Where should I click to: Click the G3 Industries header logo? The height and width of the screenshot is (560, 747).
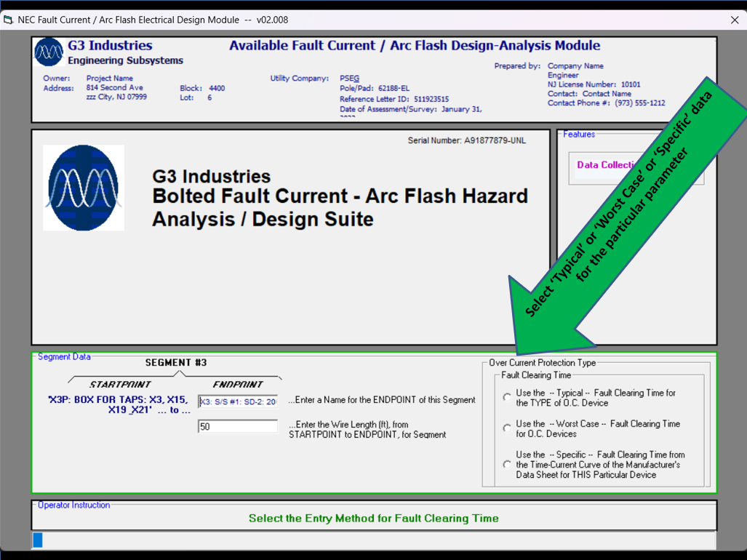tap(49, 52)
